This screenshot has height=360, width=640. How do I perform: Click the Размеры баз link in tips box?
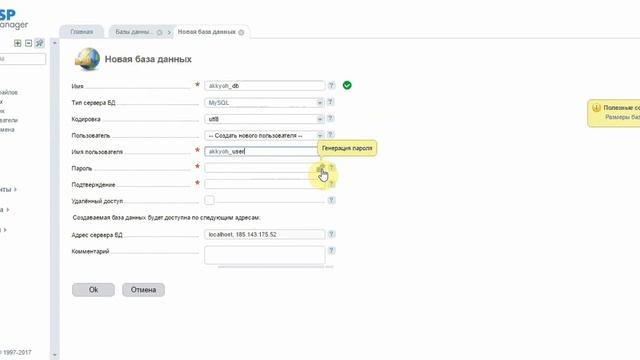[x=622, y=117]
